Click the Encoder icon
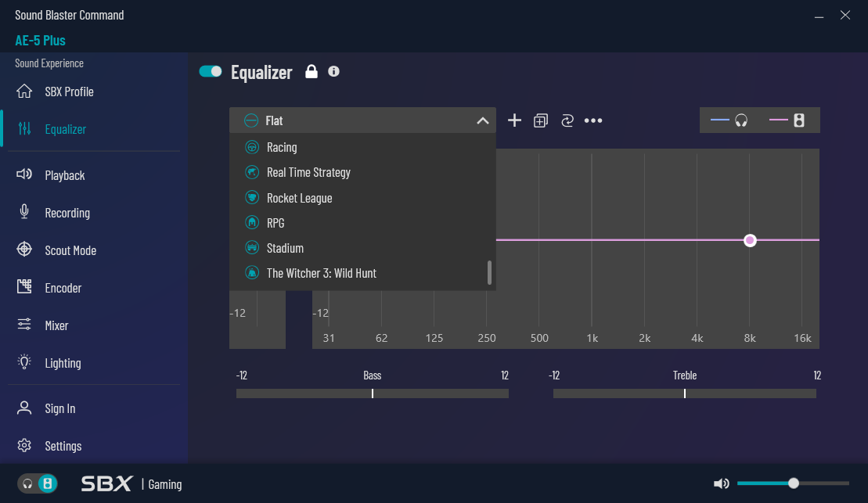The width and height of the screenshot is (868, 503). click(x=24, y=286)
